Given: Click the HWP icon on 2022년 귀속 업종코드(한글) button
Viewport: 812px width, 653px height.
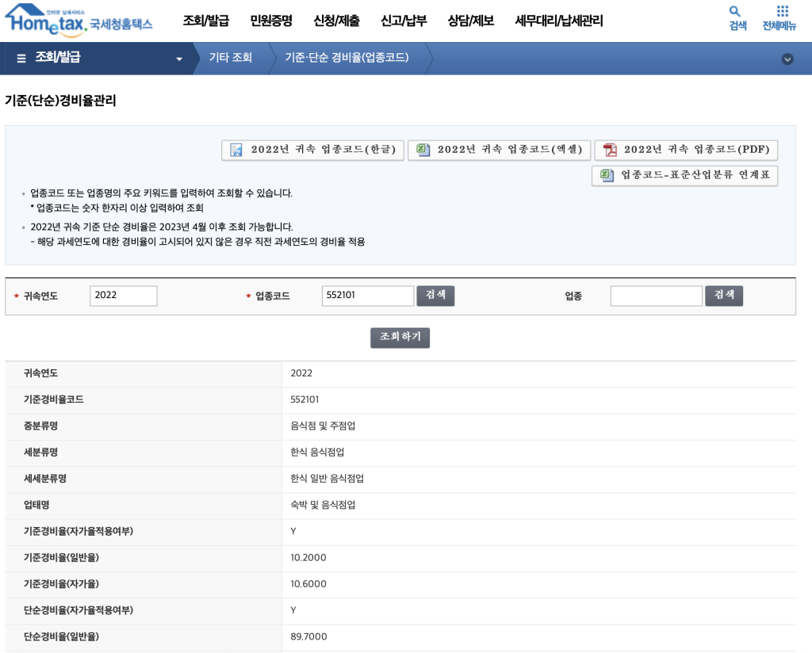Looking at the screenshot, I should 234,150.
